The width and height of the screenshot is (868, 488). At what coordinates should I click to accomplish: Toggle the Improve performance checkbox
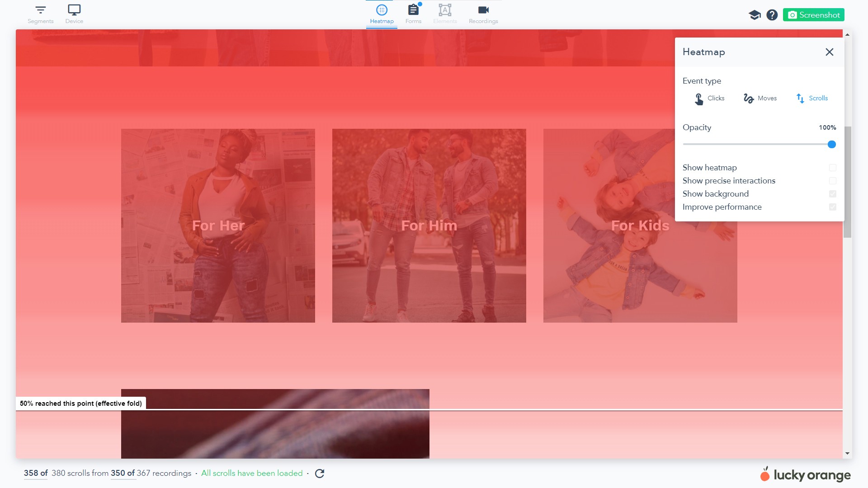click(x=833, y=207)
